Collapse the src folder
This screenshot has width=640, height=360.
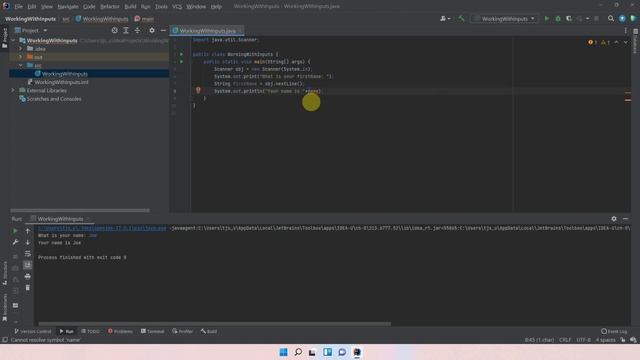point(21,65)
